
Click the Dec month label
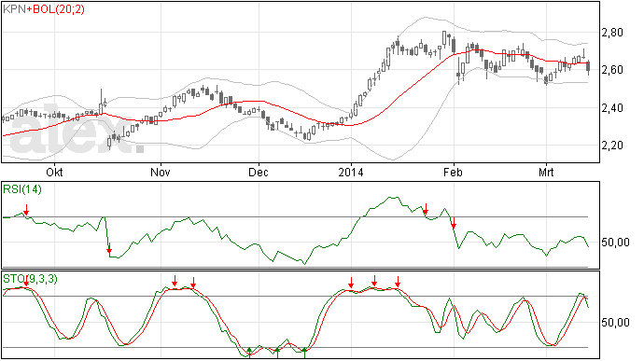coord(259,172)
